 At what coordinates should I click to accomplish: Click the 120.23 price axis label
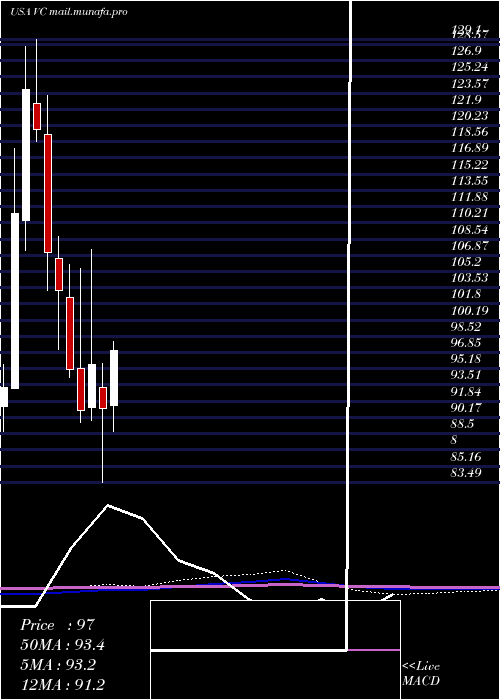470,115
